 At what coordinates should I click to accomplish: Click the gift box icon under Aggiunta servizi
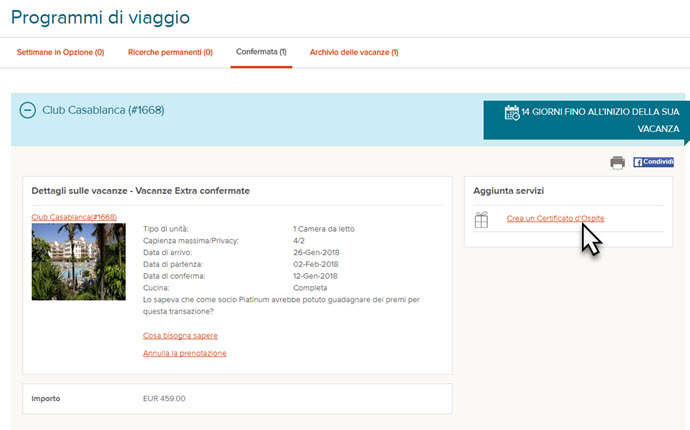pyautogui.click(x=481, y=220)
